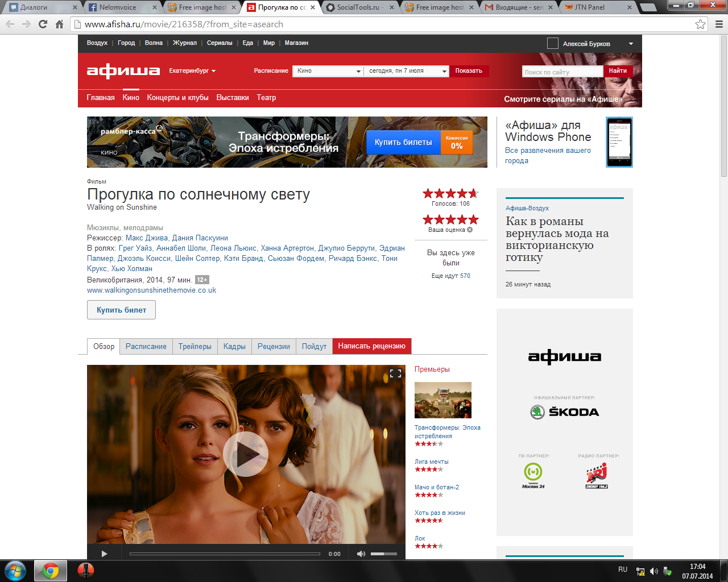728x582 pixels.
Task: Open Театр section
Action: (x=266, y=98)
